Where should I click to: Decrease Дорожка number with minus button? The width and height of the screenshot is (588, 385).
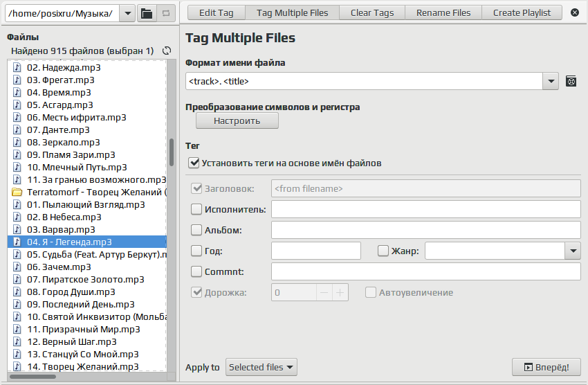324,292
